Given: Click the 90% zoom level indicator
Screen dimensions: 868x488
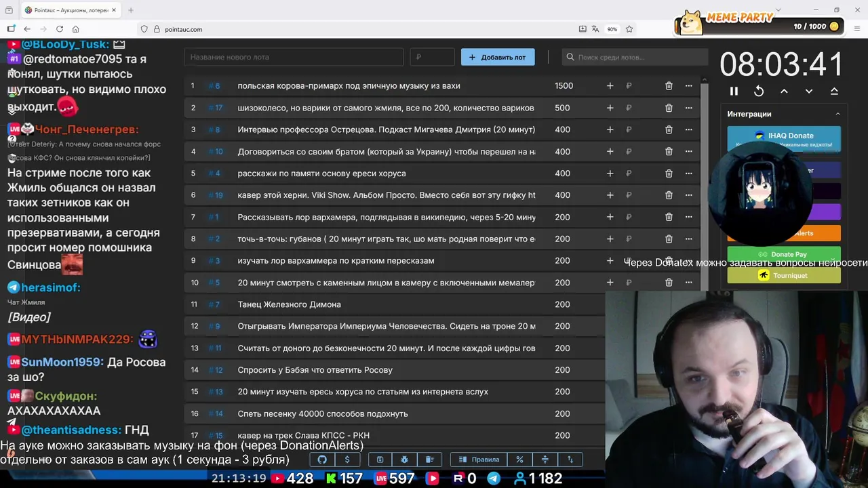Looking at the screenshot, I should point(612,29).
